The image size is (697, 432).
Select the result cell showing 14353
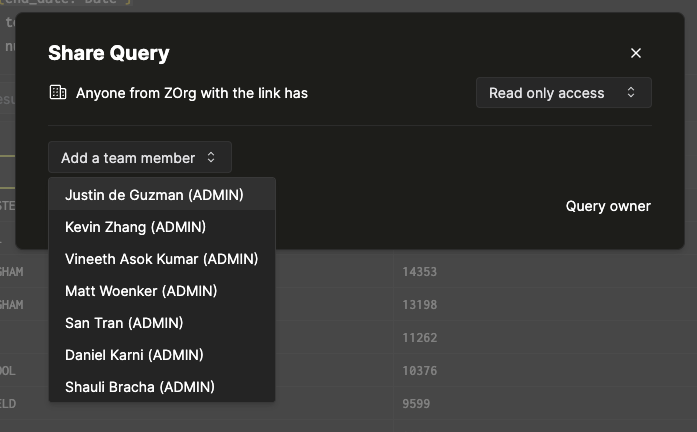click(419, 272)
